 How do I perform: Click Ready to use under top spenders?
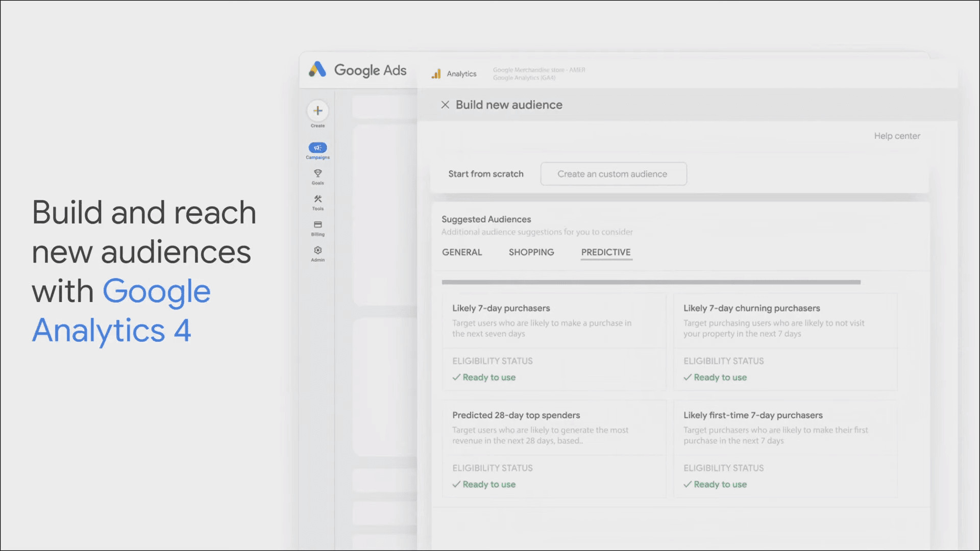[484, 485]
